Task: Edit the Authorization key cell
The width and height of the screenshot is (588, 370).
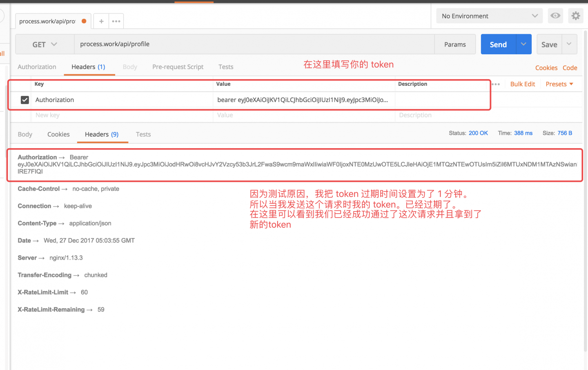Action: (x=122, y=100)
